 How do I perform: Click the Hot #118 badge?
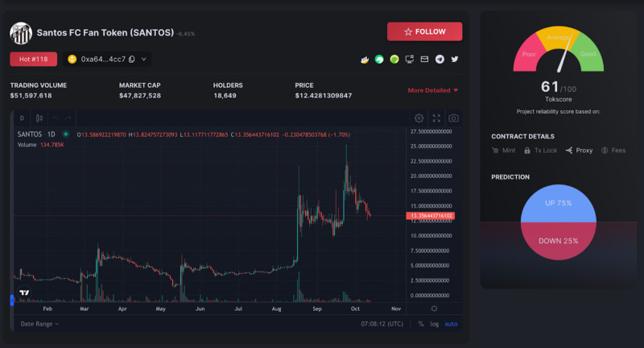(x=33, y=59)
